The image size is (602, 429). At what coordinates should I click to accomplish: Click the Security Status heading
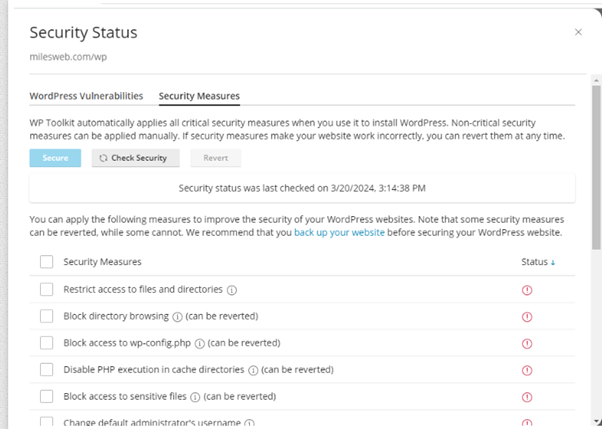pos(83,33)
